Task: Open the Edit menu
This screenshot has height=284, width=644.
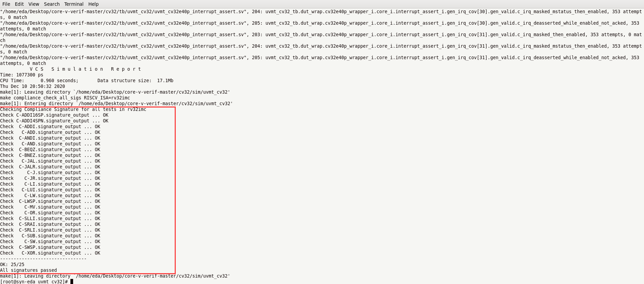Action: 19,4
